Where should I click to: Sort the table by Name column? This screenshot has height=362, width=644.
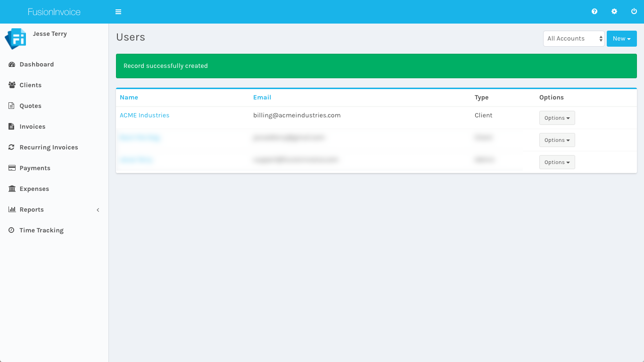(129, 98)
